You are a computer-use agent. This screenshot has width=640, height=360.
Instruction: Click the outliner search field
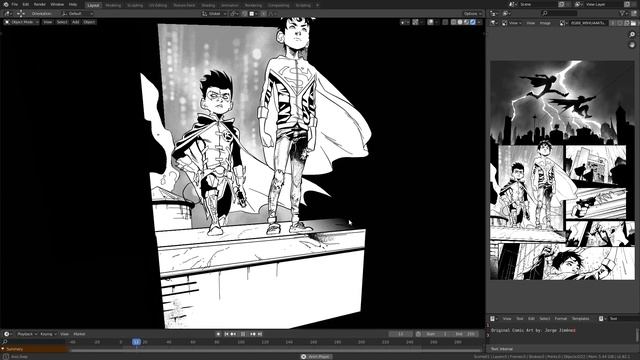click(x=559, y=13)
